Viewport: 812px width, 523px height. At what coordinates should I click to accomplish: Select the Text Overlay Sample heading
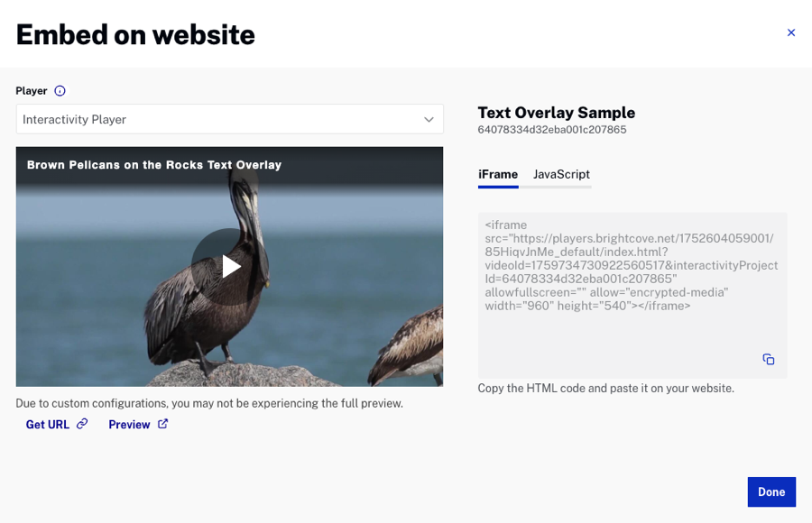click(556, 113)
